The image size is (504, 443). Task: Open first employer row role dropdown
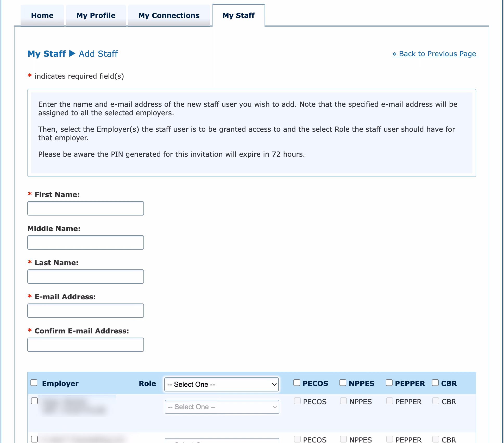[222, 407]
